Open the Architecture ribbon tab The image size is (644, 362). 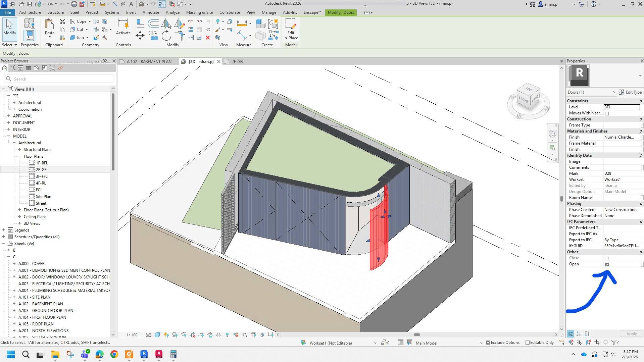30,12
